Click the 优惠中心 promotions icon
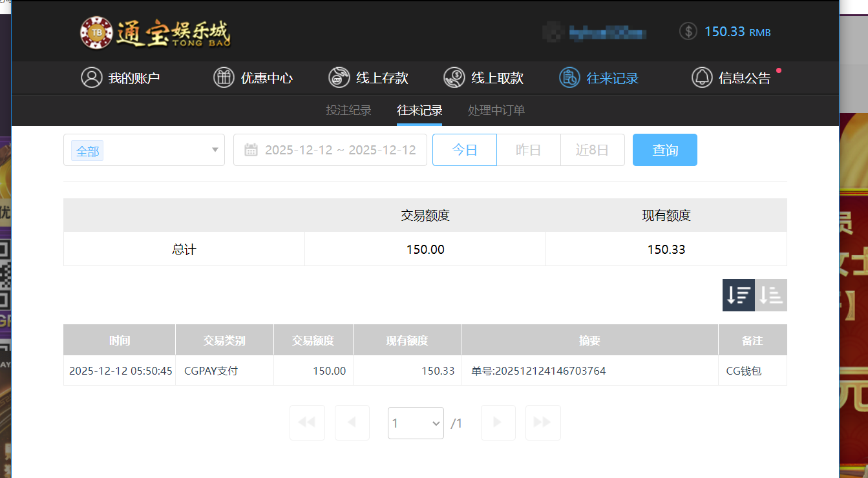 224,77
